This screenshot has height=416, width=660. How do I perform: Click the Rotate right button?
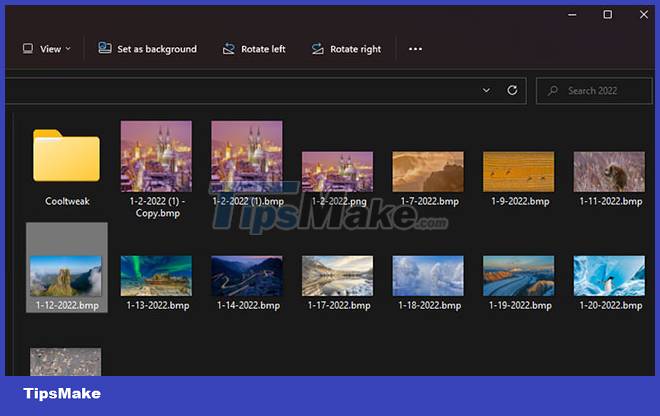346,49
